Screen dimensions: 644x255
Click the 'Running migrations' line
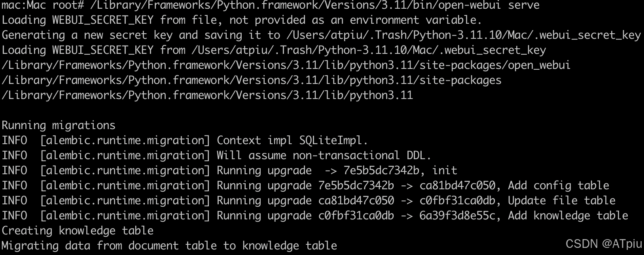pos(59,126)
